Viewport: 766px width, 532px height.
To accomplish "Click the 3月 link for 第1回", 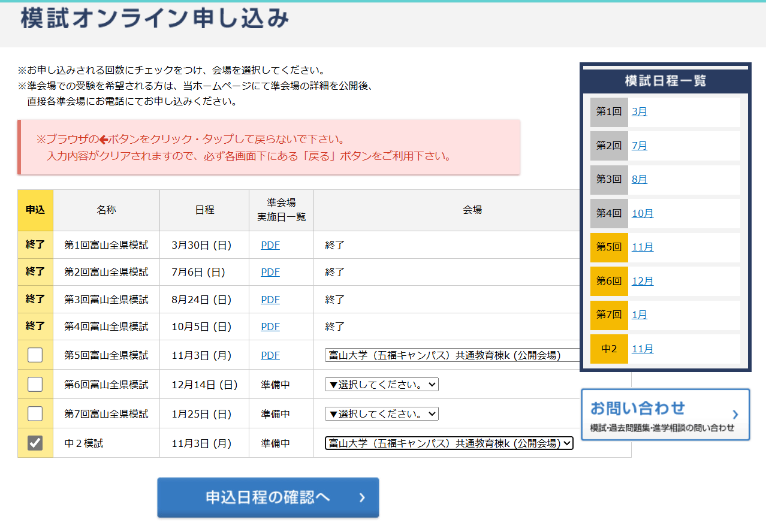I will click(x=639, y=112).
